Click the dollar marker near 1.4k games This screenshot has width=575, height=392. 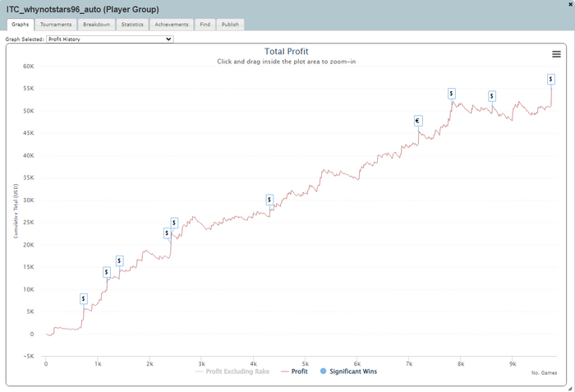point(119,261)
